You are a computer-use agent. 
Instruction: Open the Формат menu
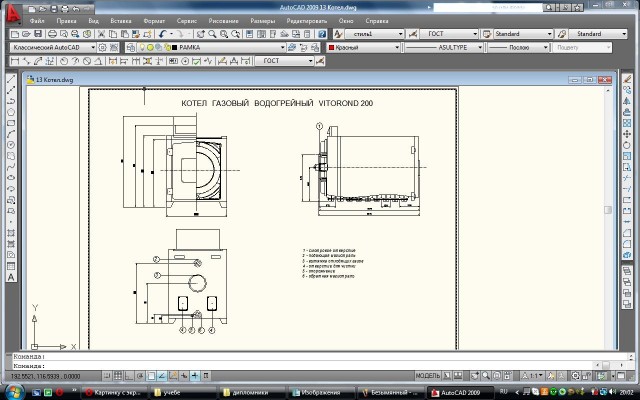click(x=154, y=21)
